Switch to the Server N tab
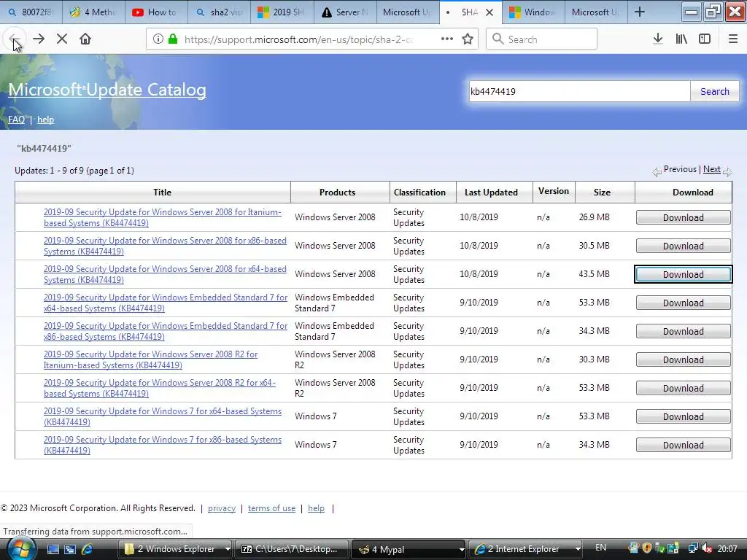747x560 pixels. pos(345,12)
